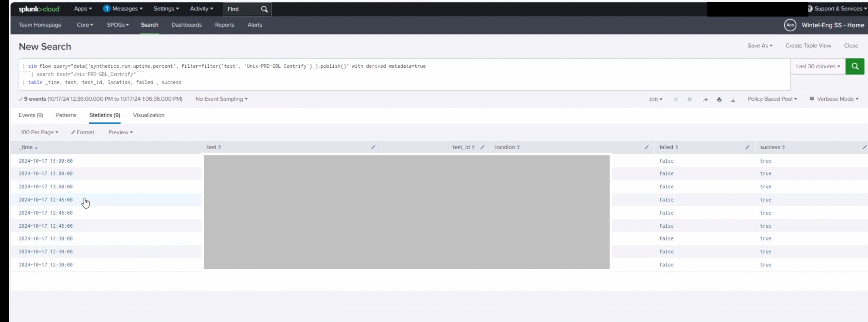
Task: Open the Alerts navigation item
Action: coord(255,25)
